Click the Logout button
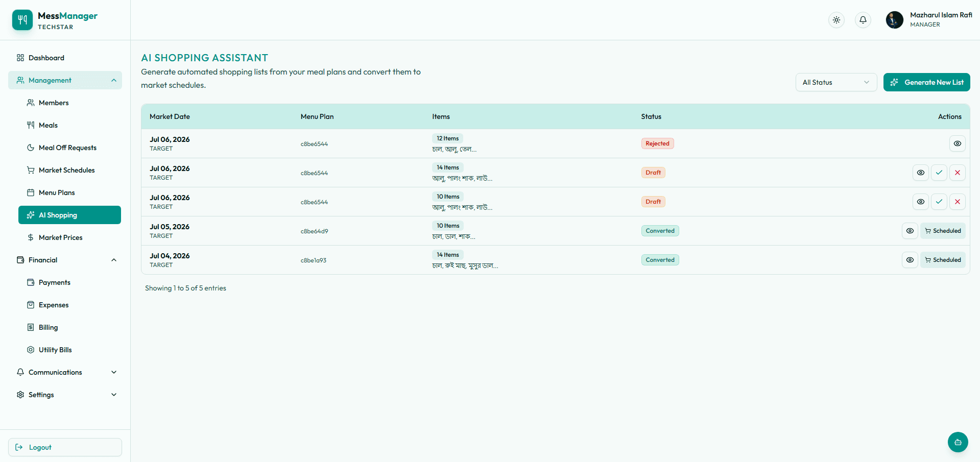 pos(65,447)
